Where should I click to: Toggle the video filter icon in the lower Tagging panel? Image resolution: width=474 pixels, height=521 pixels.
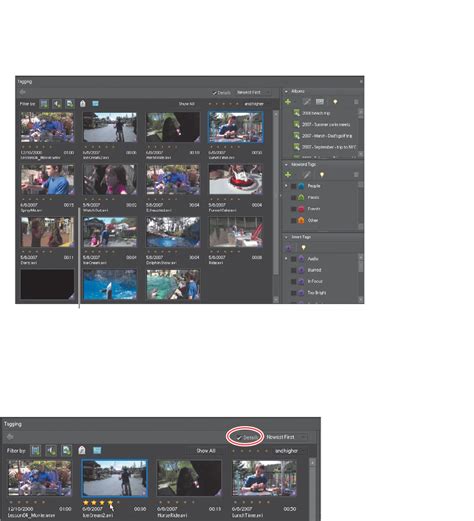[35, 451]
